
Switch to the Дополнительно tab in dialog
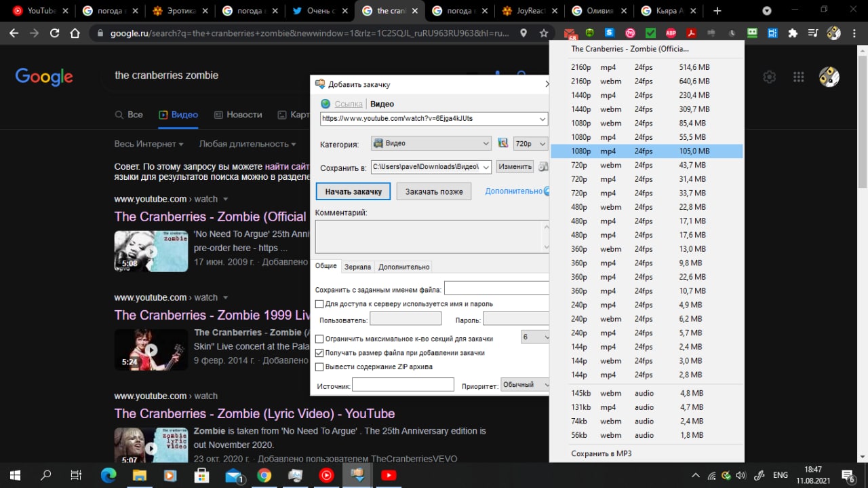click(x=403, y=267)
